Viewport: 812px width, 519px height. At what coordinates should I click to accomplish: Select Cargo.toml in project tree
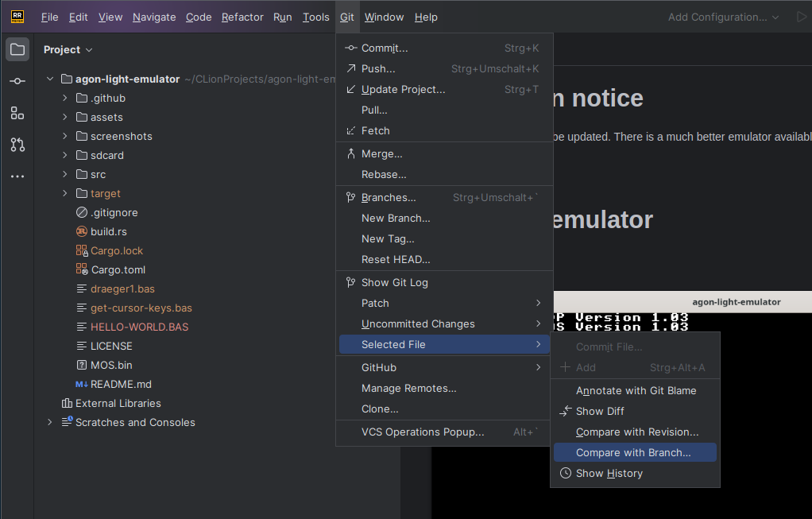point(118,269)
